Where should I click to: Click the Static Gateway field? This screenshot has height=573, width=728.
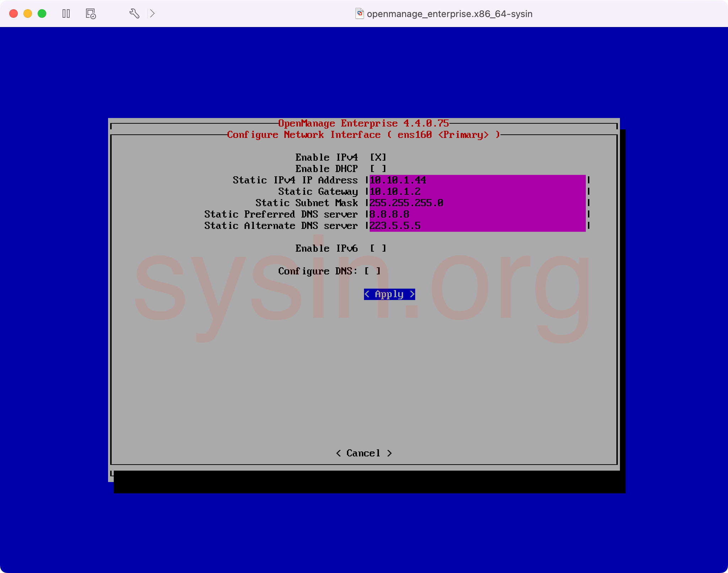point(477,192)
